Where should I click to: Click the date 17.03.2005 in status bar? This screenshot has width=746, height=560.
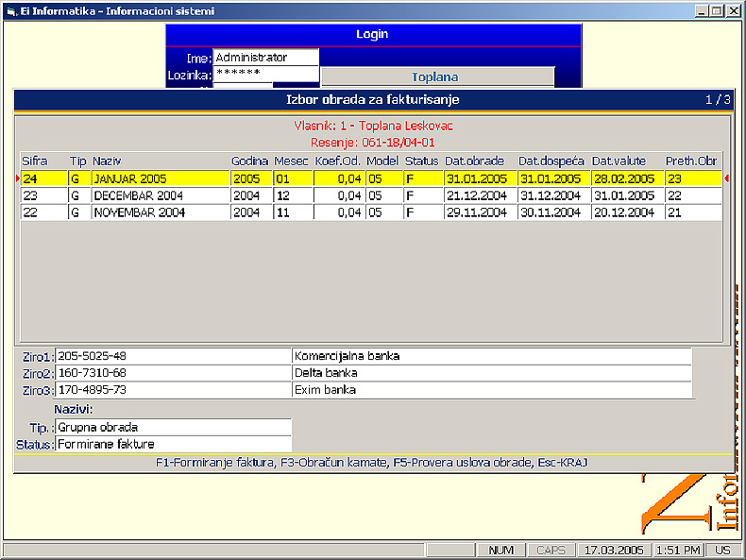pyautogui.click(x=613, y=550)
